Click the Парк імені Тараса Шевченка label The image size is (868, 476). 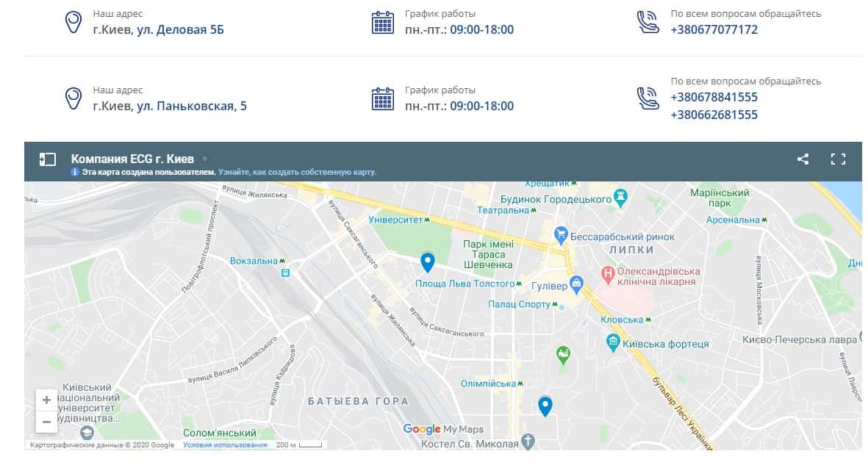[488, 255]
